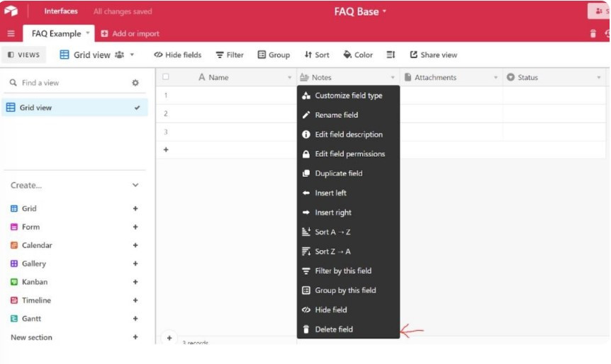Viewport: 611px width, 364px height.
Task: Open the Name field dropdown arrow
Action: tap(289, 78)
